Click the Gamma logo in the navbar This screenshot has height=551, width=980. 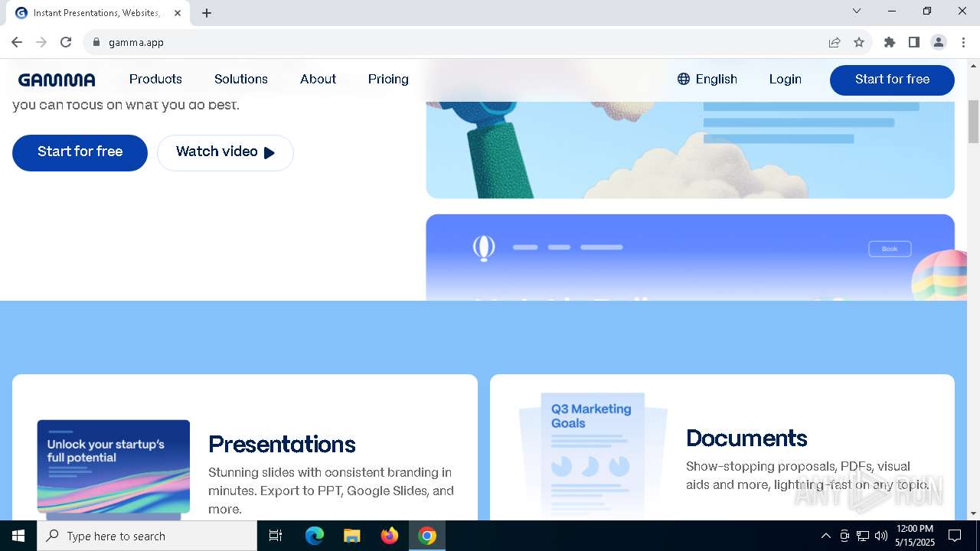pos(57,80)
